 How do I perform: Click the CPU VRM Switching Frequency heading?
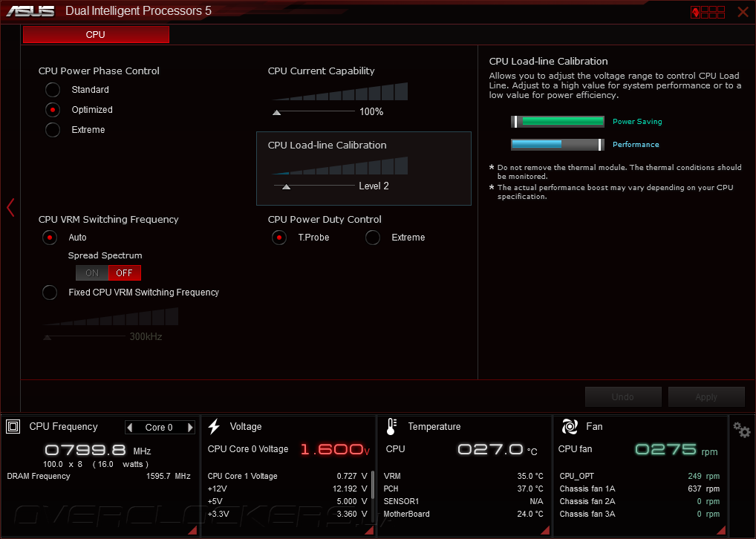108,219
